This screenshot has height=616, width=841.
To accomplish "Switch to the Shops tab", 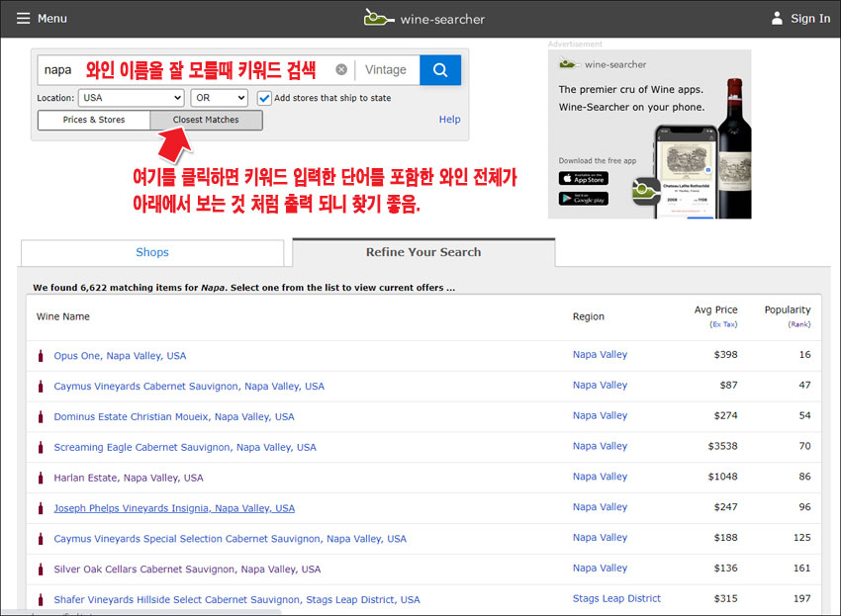I will point(152,252).
